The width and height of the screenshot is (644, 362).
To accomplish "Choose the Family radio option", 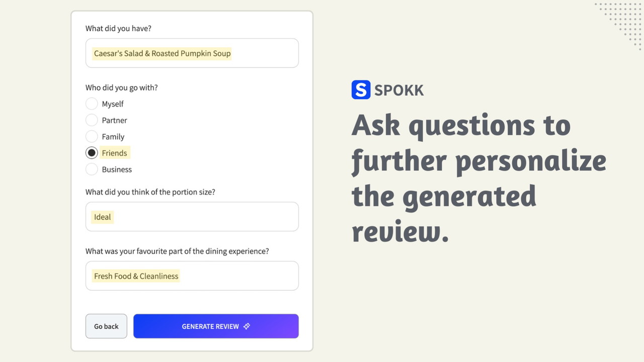I will [92, 136].
